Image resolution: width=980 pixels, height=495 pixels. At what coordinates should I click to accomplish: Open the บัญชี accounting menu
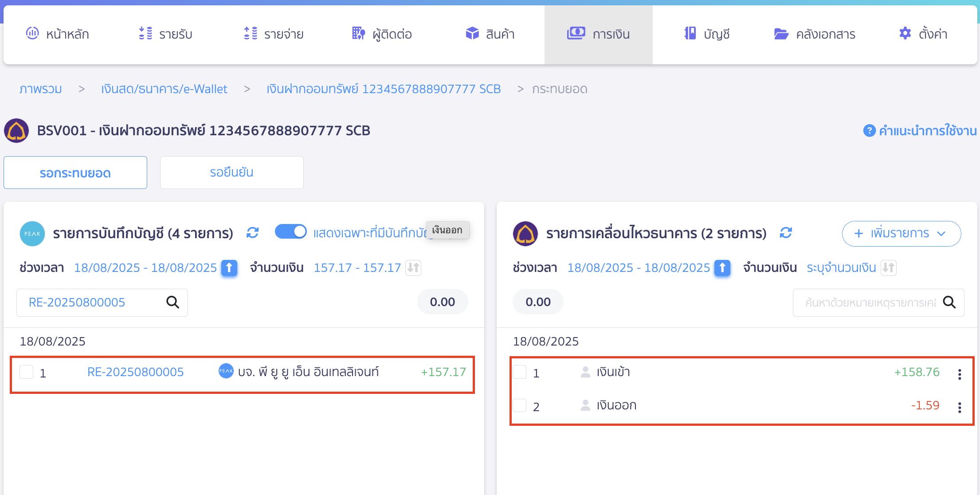pos(707,34)
